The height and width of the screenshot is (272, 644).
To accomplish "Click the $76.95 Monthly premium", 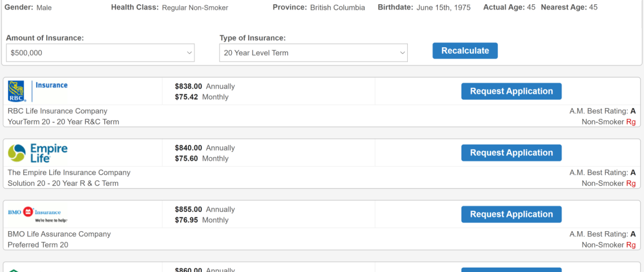I will tap(202, 220).
